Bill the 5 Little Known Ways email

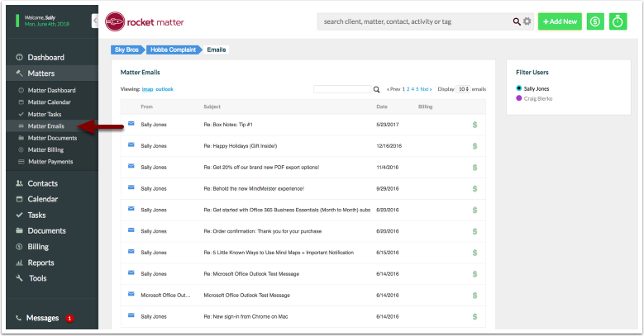[x=475, y=253]
